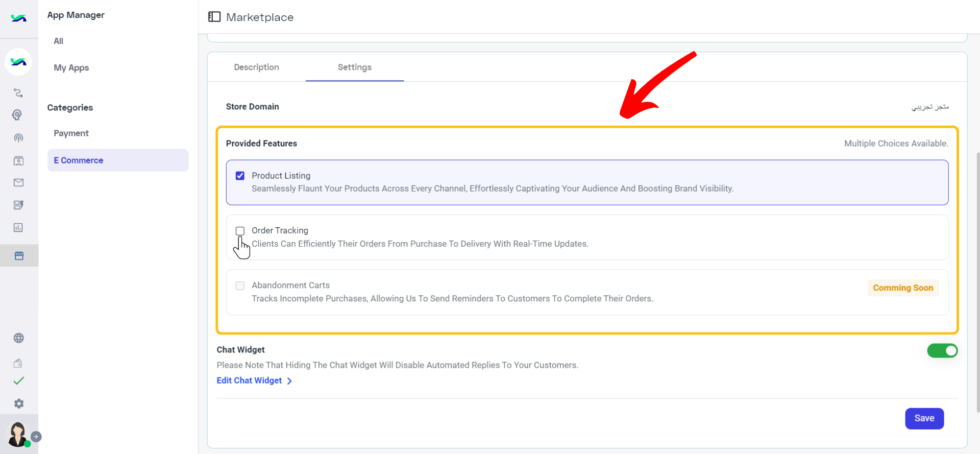Open the analytics chart icon in sidebar
The image size is (980, 454).
coord(18,227)
